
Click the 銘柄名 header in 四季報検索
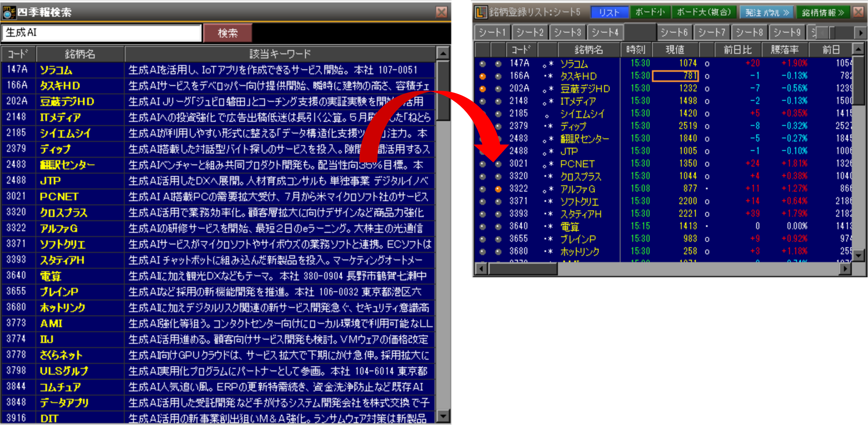(x=80, y=53)
